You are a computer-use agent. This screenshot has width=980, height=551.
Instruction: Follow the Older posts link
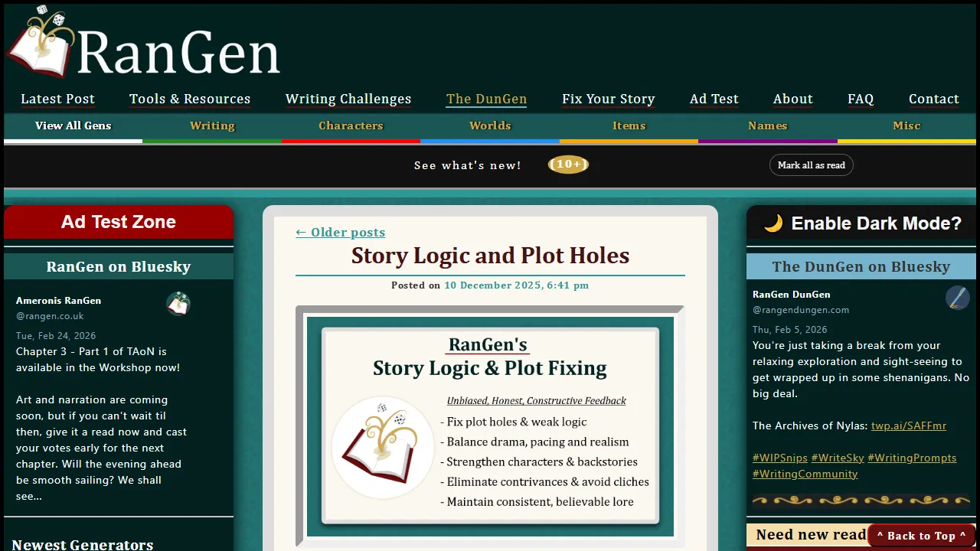pyautogui.click(x=339, y=232)
